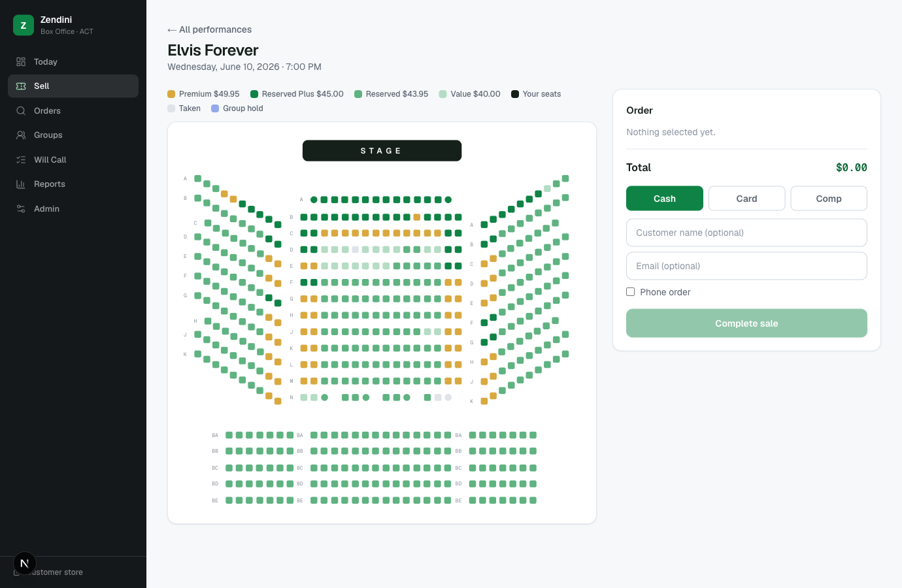902x588 pixels.
Task: Select first seat of left rear row BE
Action: [x=229, y=500]
